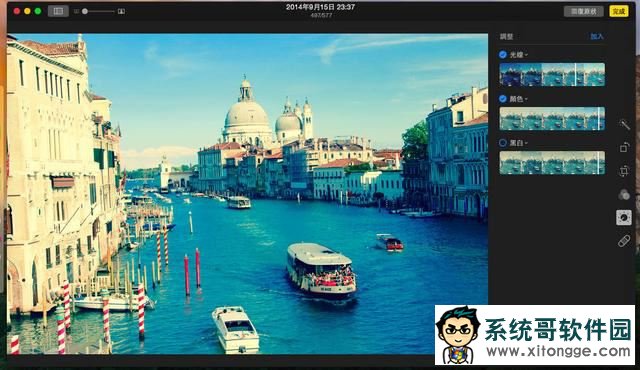Select the Retouch bandage tool

pyautogui.click(x=624, y=241)
